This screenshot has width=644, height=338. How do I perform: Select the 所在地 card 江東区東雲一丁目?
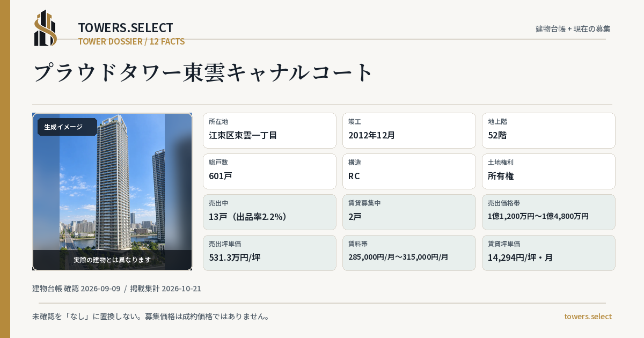click(x=269, y=130)
